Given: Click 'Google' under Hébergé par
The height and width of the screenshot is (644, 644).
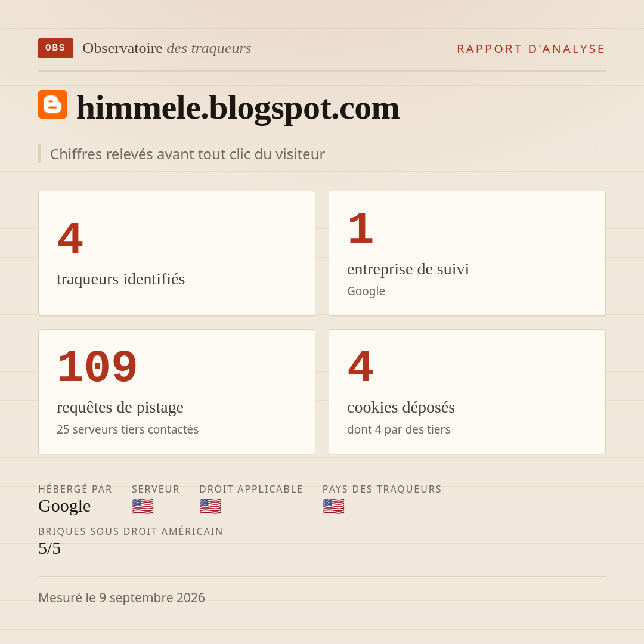Looking at the screenshot, I should [x=64, y=506].
